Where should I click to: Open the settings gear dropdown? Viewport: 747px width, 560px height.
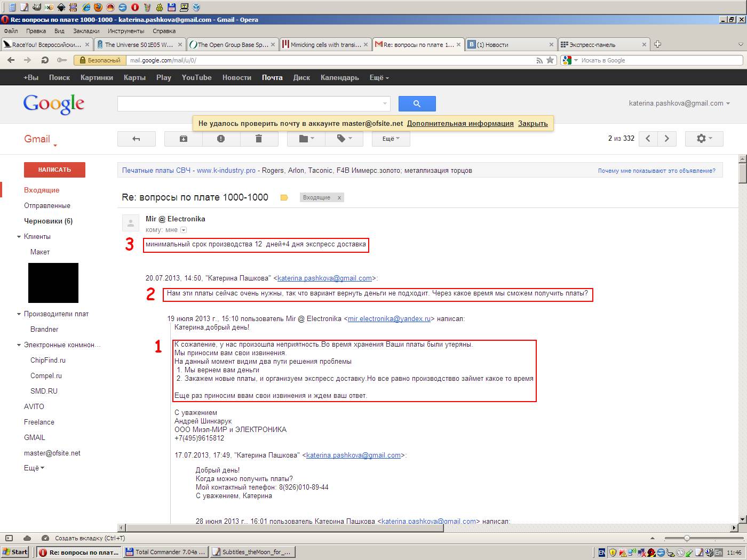point(704,139)
